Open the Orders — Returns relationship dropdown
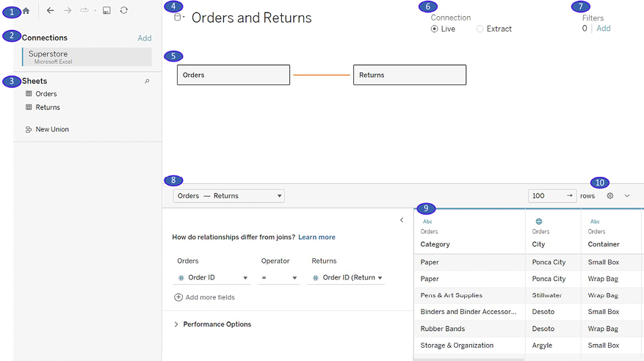644x361 pixels. (x=228, y=196)
